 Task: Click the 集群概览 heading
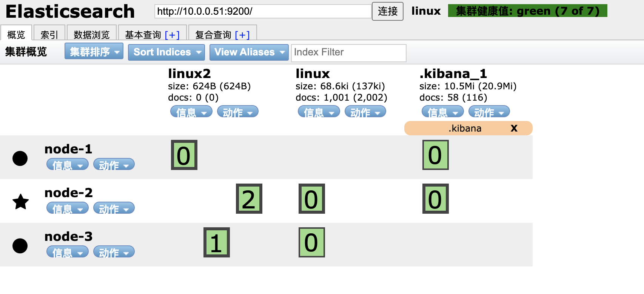coord(26,52)
